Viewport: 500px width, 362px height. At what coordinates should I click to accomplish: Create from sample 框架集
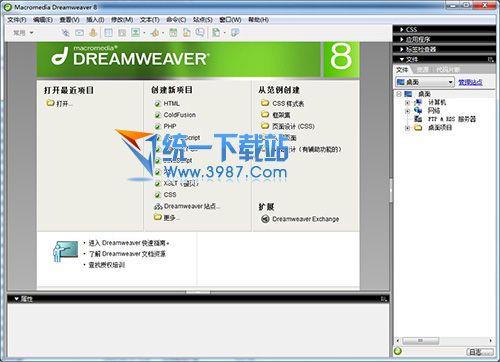pyautogui.click(x=281, y=115)
